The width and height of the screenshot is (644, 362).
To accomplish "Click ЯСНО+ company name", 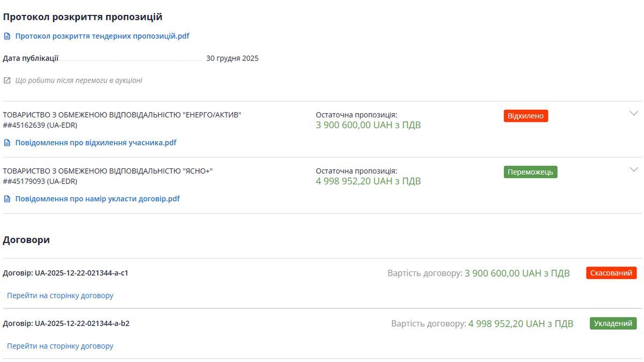I will point(108,171).
